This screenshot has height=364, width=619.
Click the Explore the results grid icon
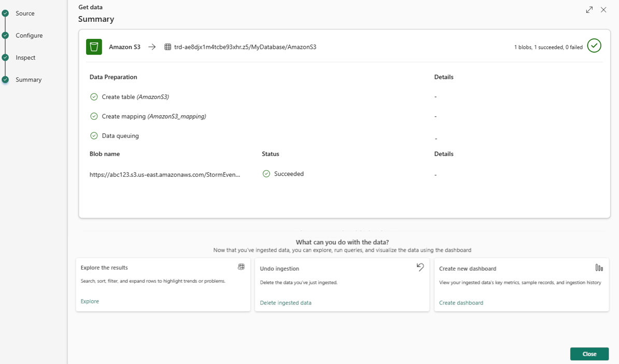(x=241, y=267)
